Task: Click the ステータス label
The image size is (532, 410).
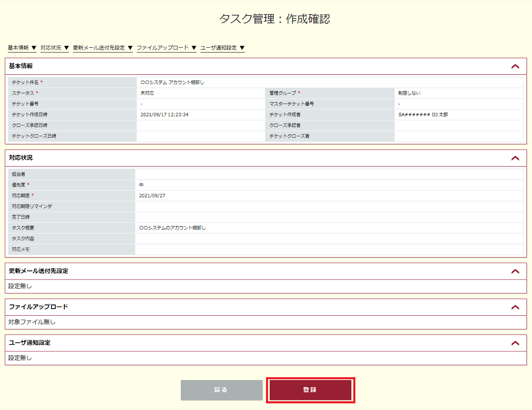Action: pyautogui.click(x=23, y=93)
